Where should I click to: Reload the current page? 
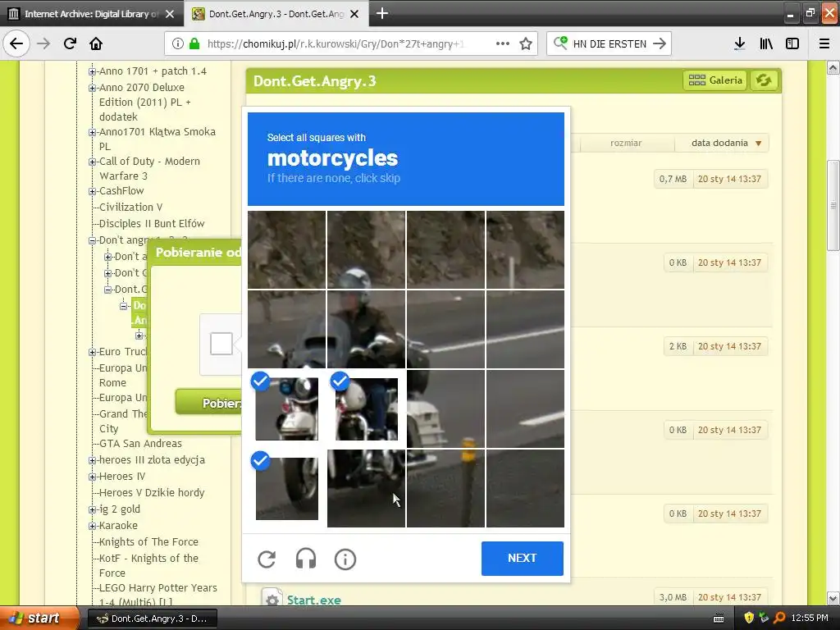click(70, 43)
